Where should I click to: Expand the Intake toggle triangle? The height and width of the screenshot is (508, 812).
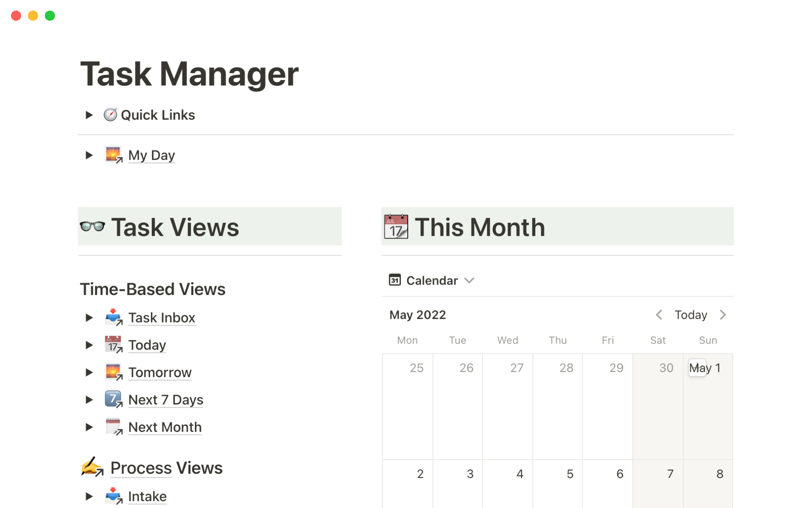(89, 496)
